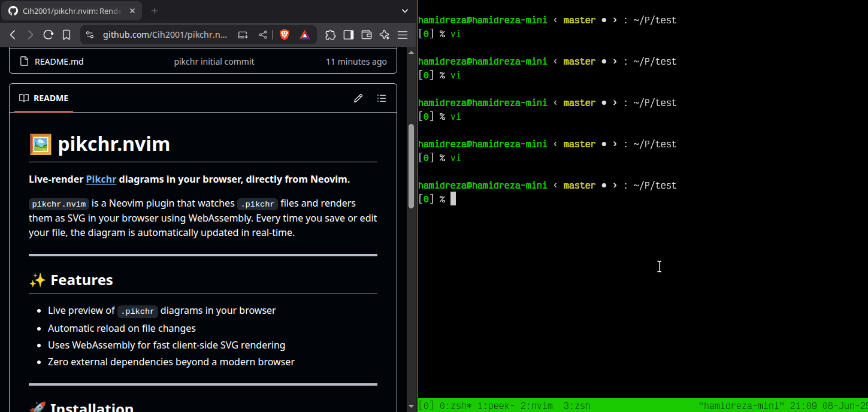The height and width of the screenshot is (412, 868).
Task: Reload the GitHub page
Action: 49,35
